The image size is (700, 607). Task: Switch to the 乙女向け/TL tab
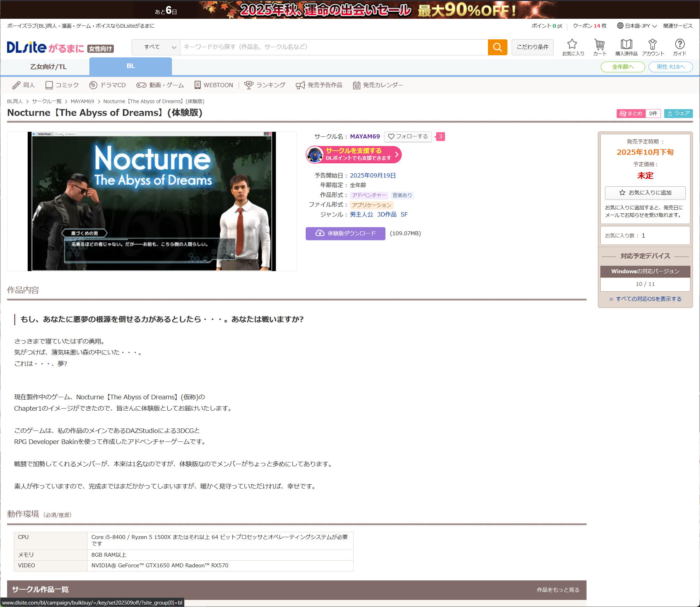(48, 67)
